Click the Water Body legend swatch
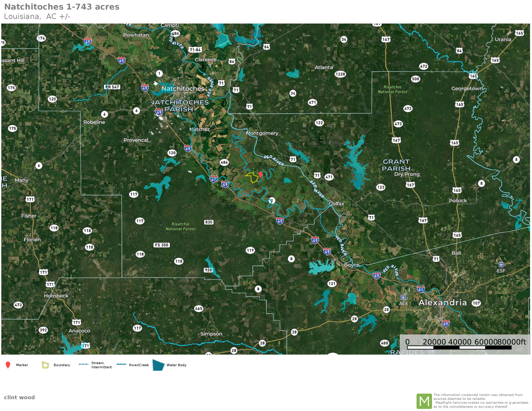 point(159,365)
